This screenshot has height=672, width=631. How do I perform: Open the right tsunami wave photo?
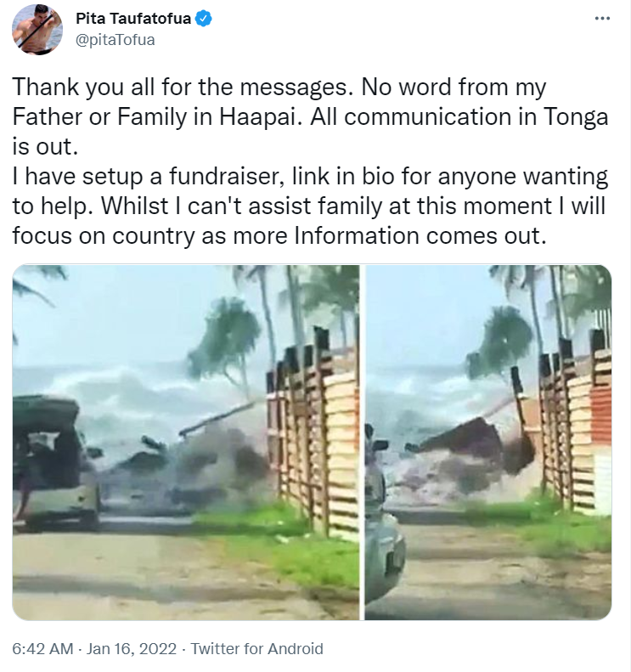(488, 443)
